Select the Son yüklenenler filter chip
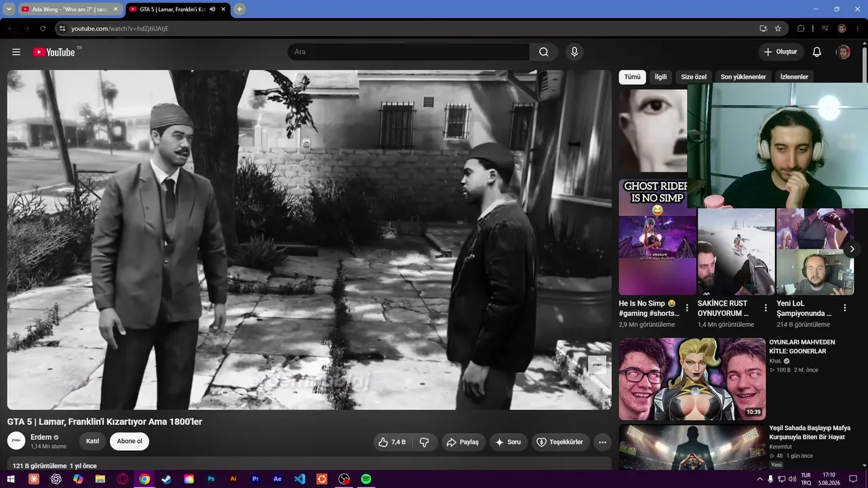This screenshot has height=488, width=868. [x=743, y=77]
